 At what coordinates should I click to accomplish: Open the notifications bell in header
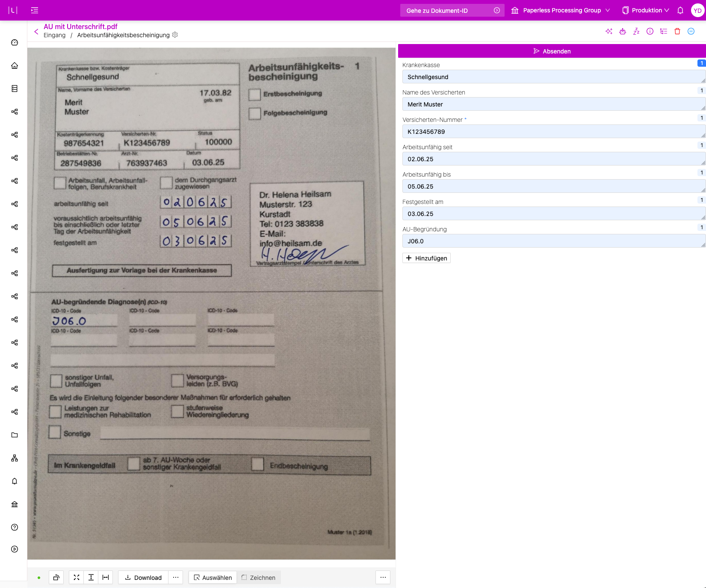pos(680,10)
